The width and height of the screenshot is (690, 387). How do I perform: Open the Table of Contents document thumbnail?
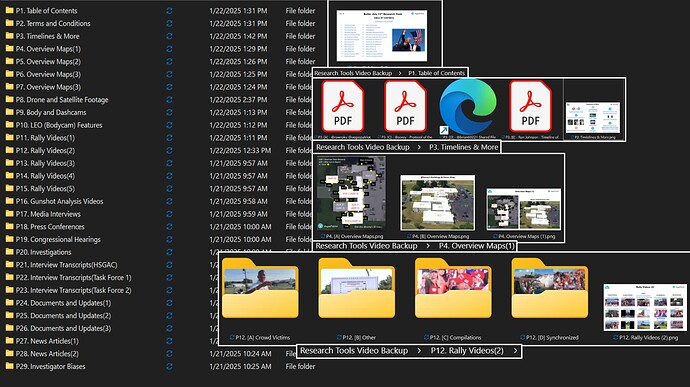pos(382,36)
